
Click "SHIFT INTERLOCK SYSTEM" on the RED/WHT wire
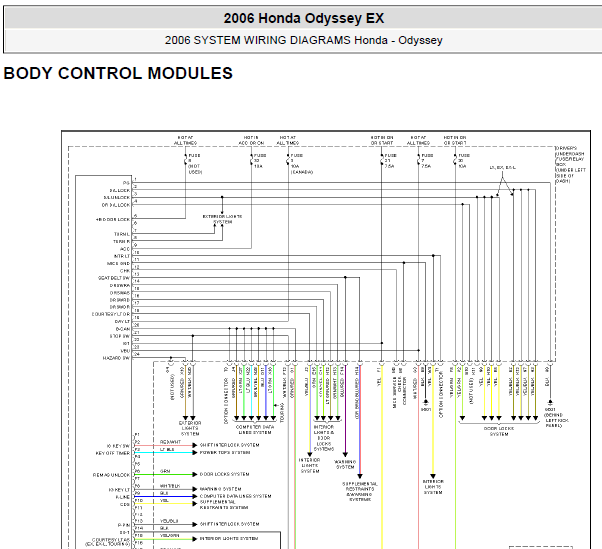click(230, 445)
